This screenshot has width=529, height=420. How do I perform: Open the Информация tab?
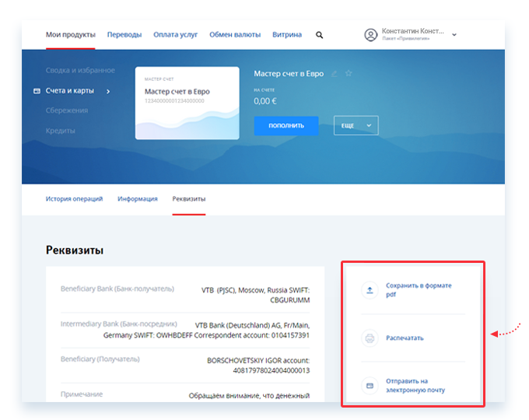[138, 199]
